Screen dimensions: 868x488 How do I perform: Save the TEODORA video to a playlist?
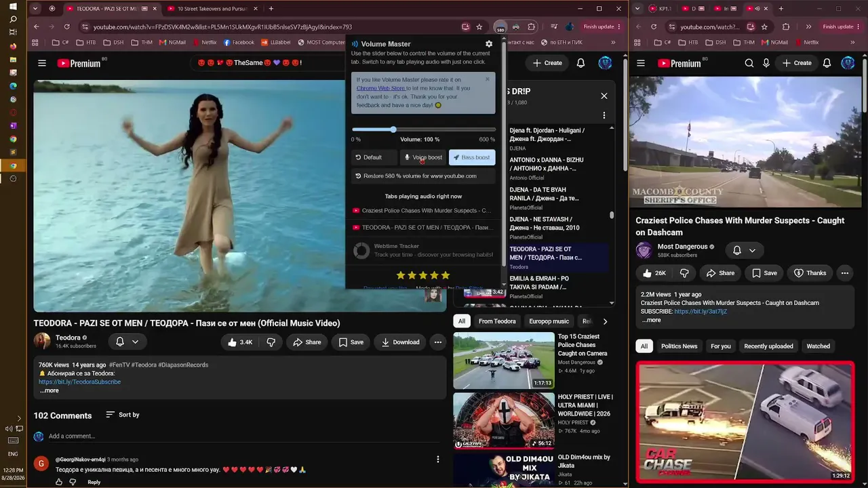tap(351, 342)
